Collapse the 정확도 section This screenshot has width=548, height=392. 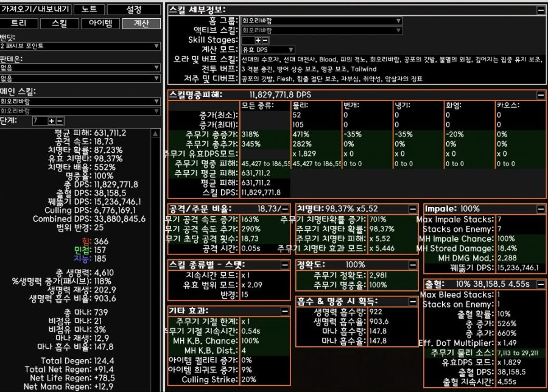point(413,265)
